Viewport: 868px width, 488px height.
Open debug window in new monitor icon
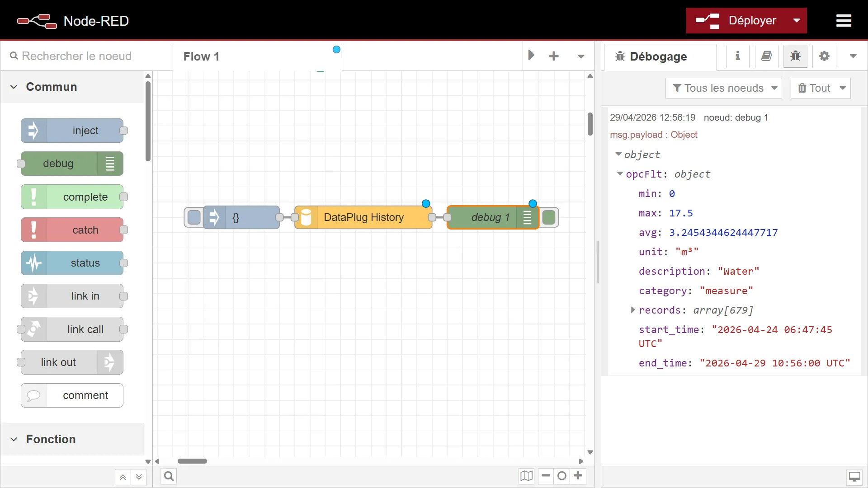[854, 477]
